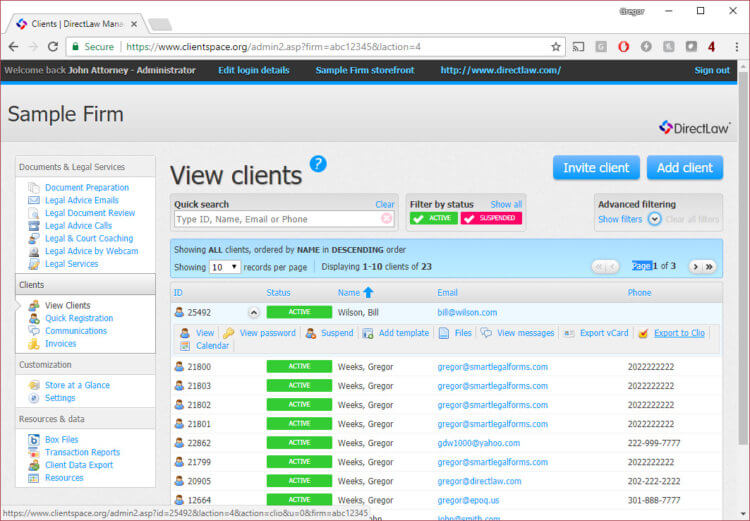Jump to last page of clients
750x521 pixels.
point(709,266)
